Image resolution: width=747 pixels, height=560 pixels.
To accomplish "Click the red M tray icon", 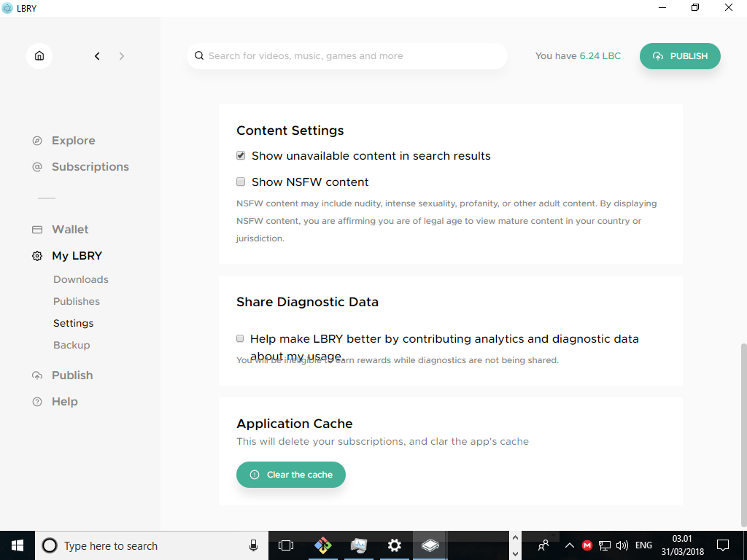I will click(587, 545).
